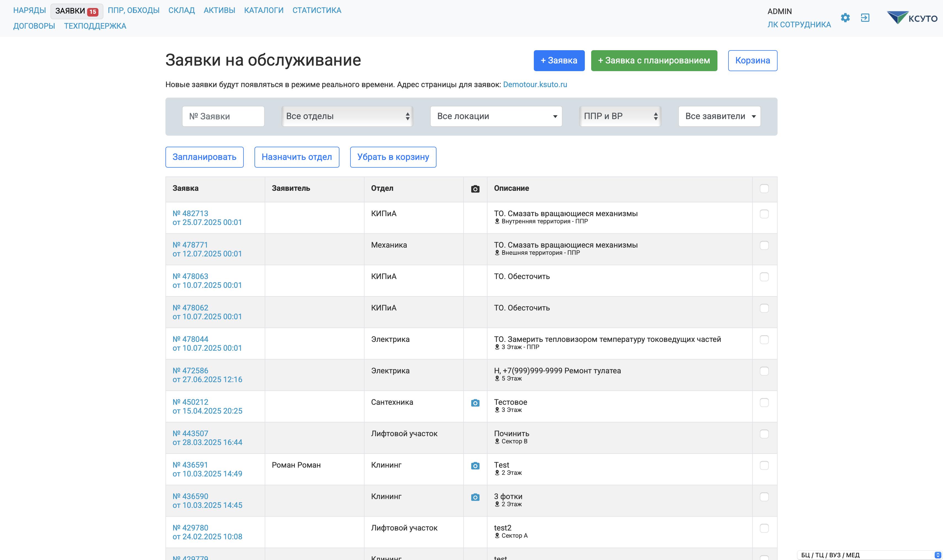
Task: Click the № Заявки search field
Action: [x=223, y=116]
